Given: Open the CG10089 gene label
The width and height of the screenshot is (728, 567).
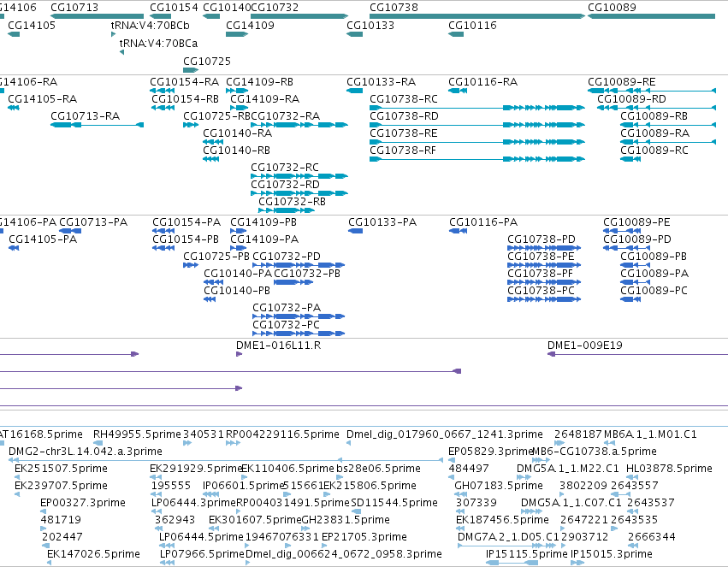Looking at the screenshot, I should (612, 8).
